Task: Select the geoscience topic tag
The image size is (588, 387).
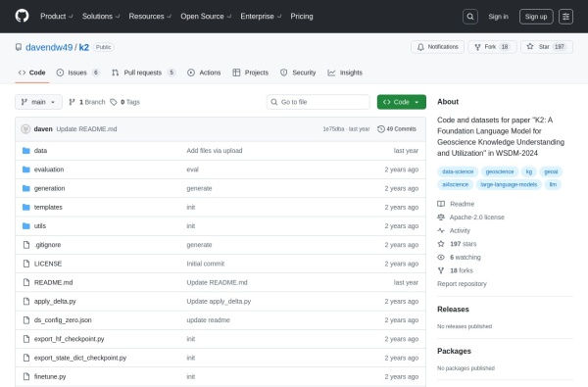Action: pyautogui.click(x=500, y=171)
